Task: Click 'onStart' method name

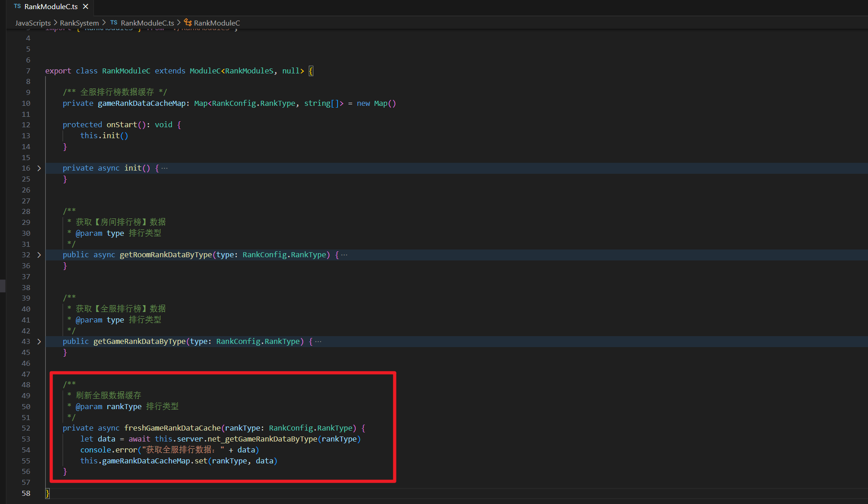Action: point(122,125)
